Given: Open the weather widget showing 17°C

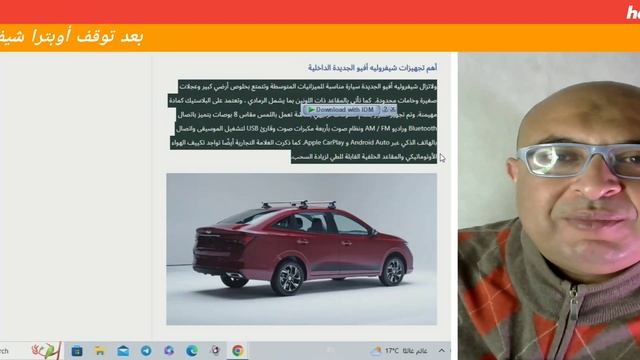Looking at the screenshot, I should 398,351.
